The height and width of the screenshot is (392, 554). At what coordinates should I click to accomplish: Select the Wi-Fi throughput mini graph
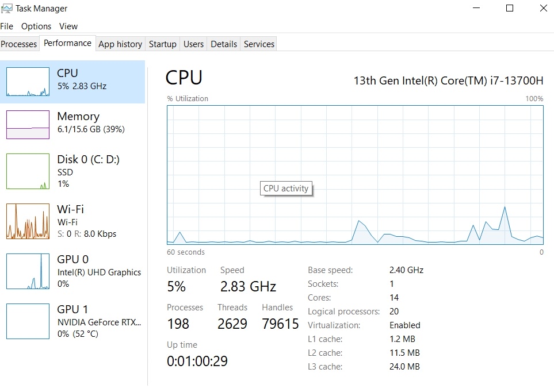pyautogui.click(x=28, y=221)
